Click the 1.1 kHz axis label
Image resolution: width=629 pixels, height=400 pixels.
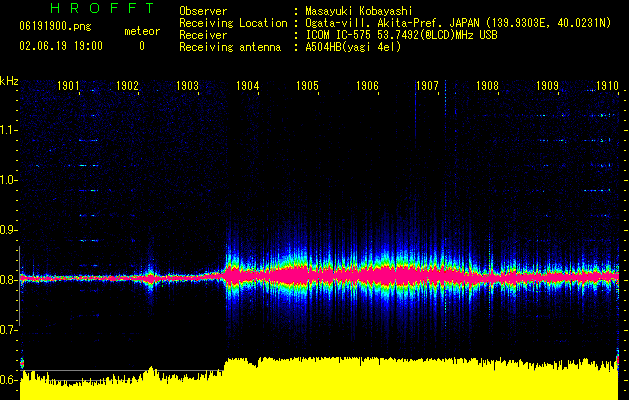[x=9, y=130]
